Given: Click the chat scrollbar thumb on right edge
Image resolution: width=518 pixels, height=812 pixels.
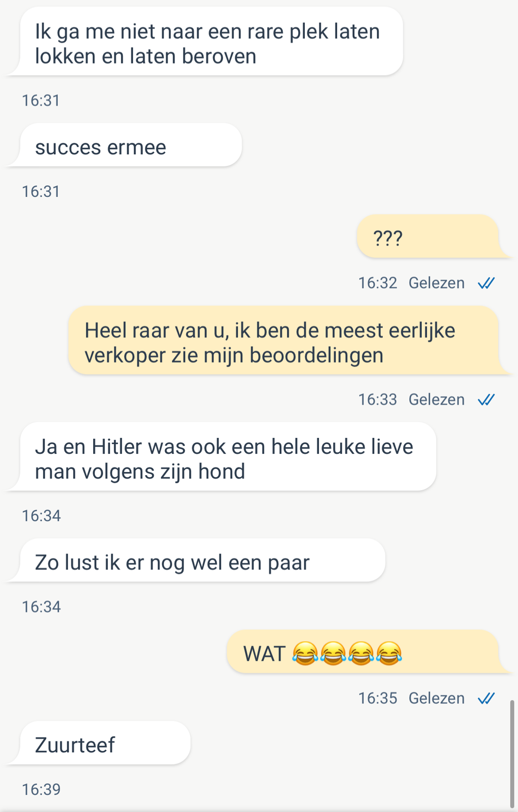Looking at the screenshot, I should coord(512,754).
